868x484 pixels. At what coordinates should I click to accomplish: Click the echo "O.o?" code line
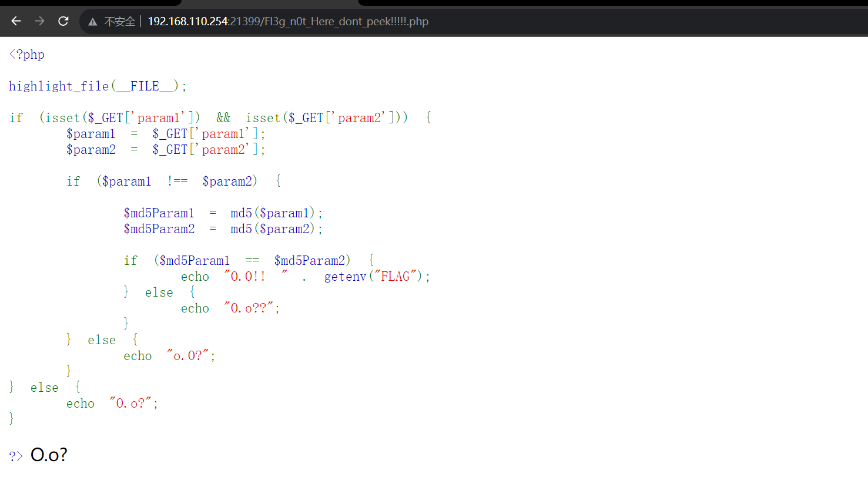(x=112, y=404)
